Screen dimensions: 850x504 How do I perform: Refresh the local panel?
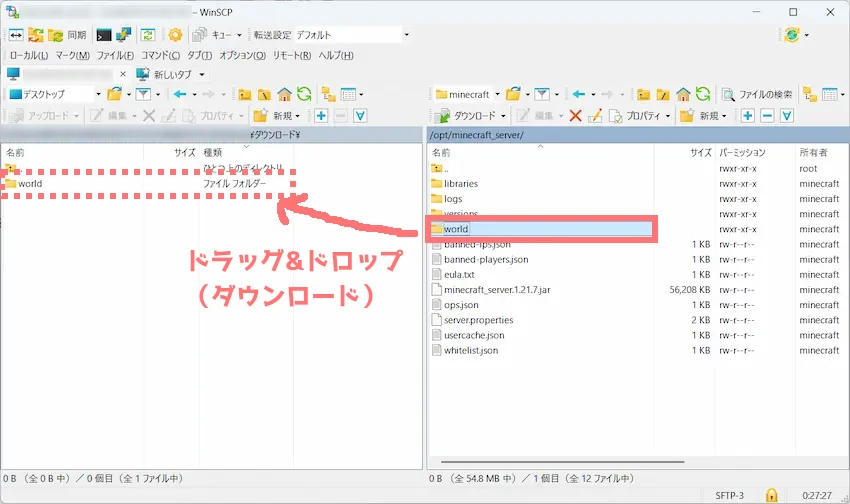coord(304,94)
